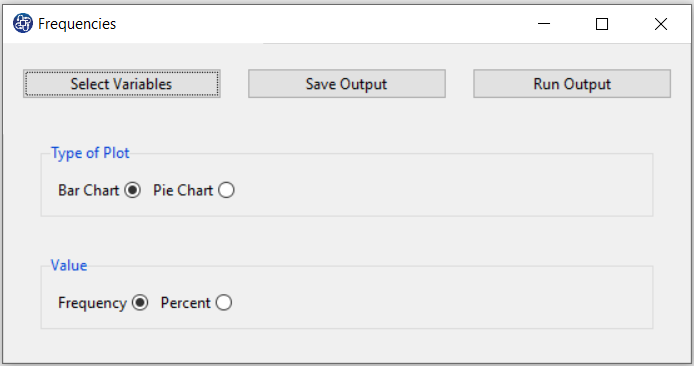Select the Bar Chart radio button
This screenshot has width=694, height=366.
point(132,190)
